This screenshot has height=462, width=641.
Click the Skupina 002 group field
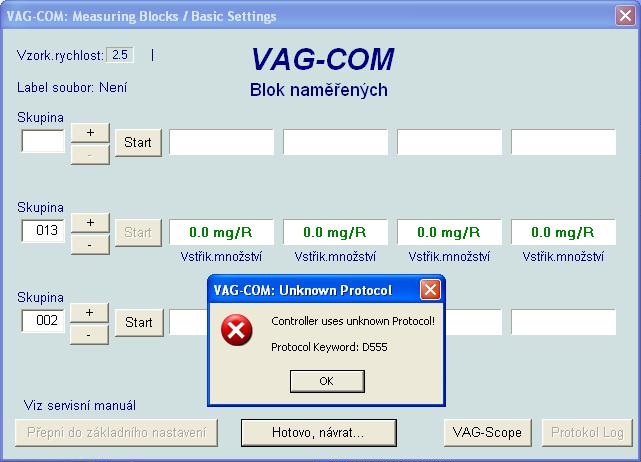point(43,321)
